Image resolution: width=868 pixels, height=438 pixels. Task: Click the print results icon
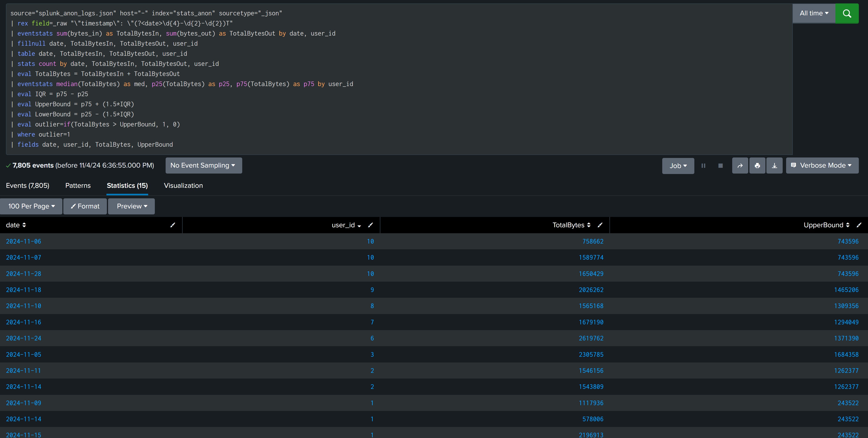tap(757, 166)
